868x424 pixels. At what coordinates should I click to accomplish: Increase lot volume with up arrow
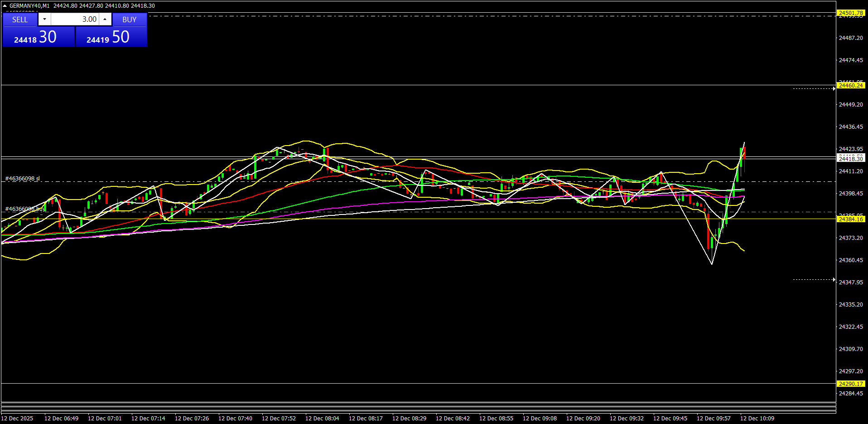(x=105, y=19)
